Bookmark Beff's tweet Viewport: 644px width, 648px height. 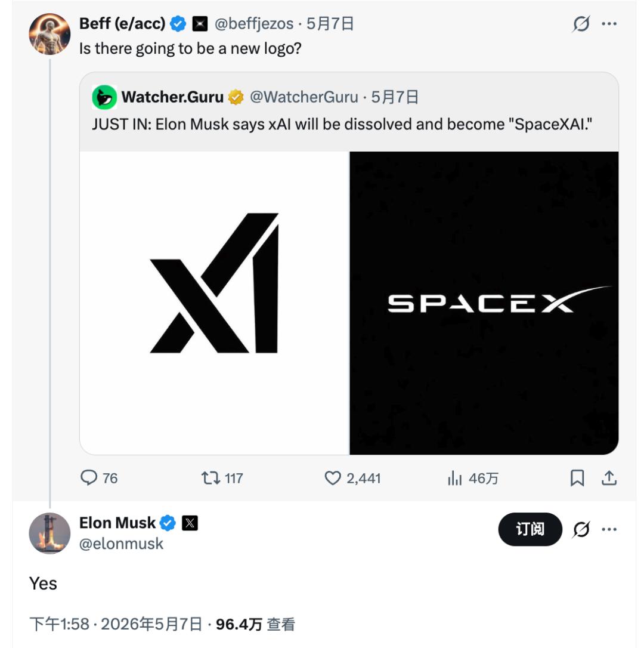(577, 478)
